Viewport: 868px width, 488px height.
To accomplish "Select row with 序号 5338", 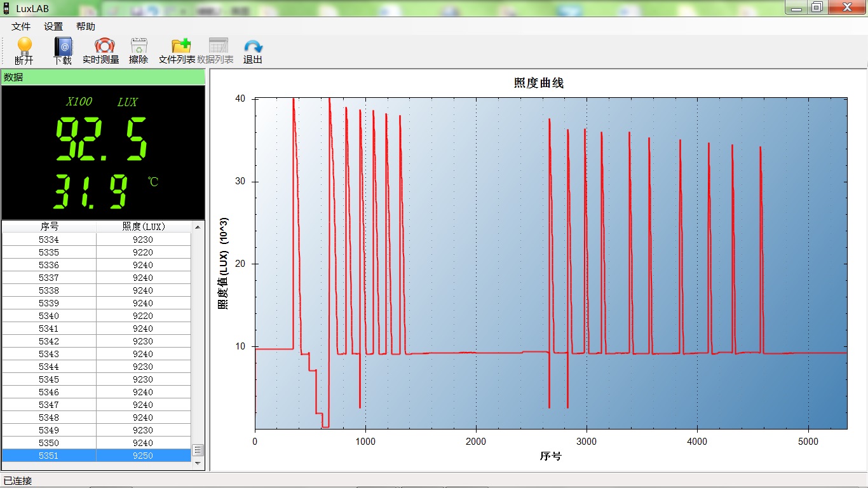I will click(x=97, y=290).
